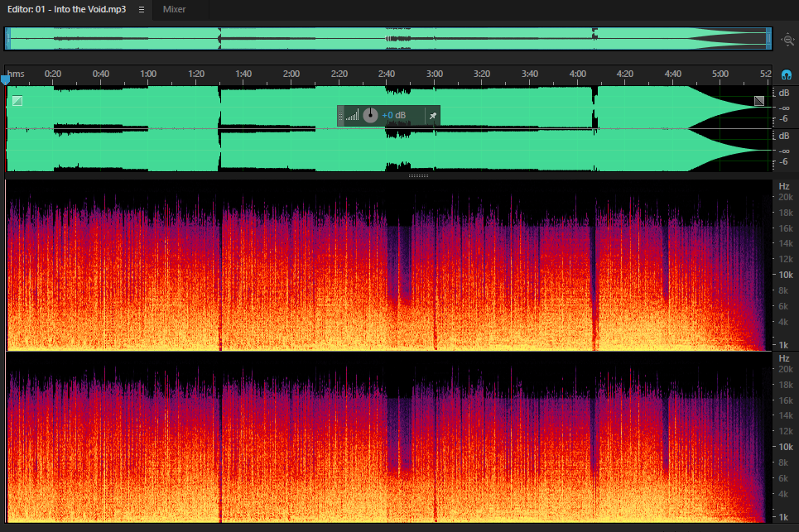Image resolution: width=799 pixels, height=532 pixels.
Task: Click the waveform-spectral divider grip
Action: tap(418, 175)
